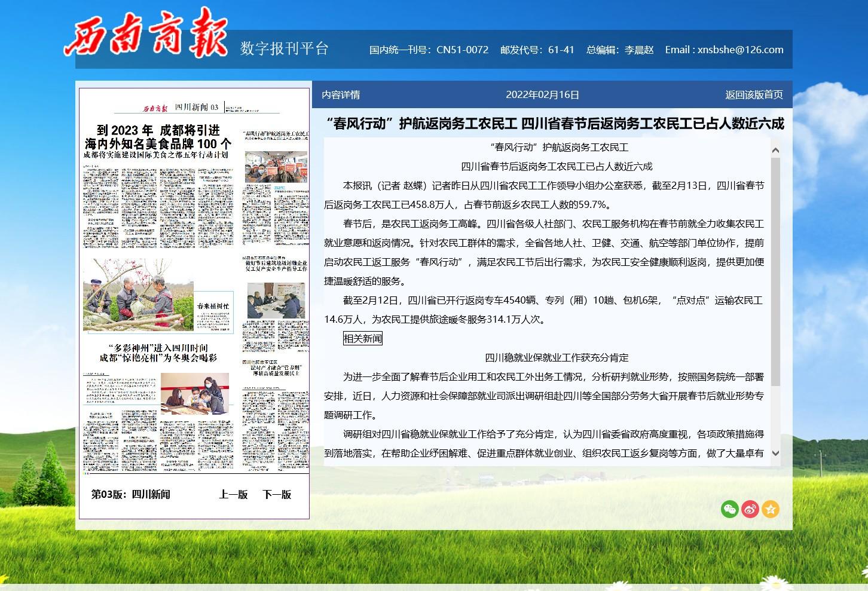Click 国内统一刊号 CN51-0072 text

click(429, 50)
